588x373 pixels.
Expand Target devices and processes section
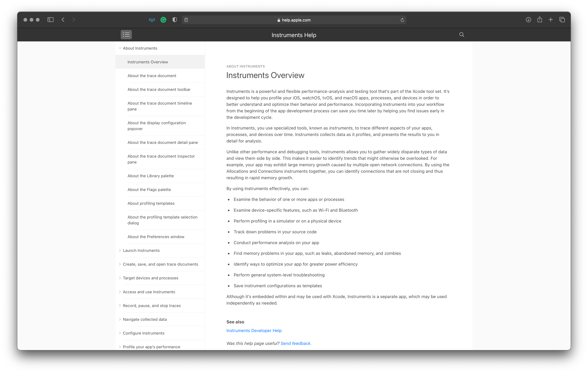[120, 278]
